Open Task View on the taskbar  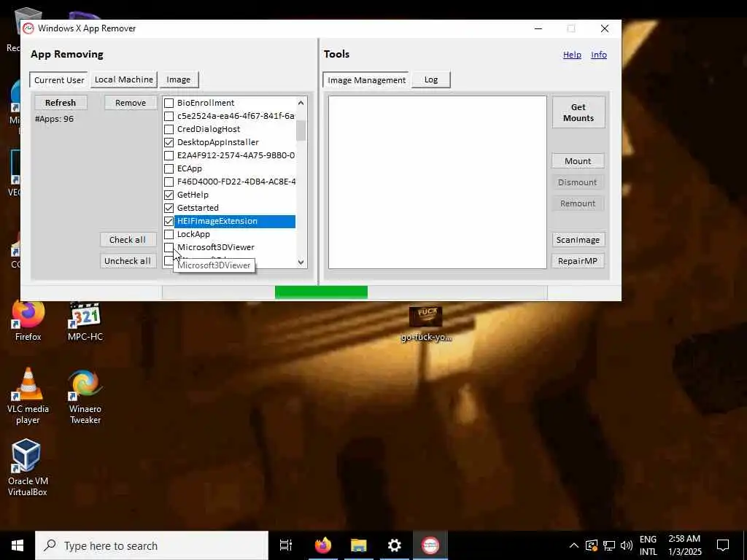click(286, 545)
